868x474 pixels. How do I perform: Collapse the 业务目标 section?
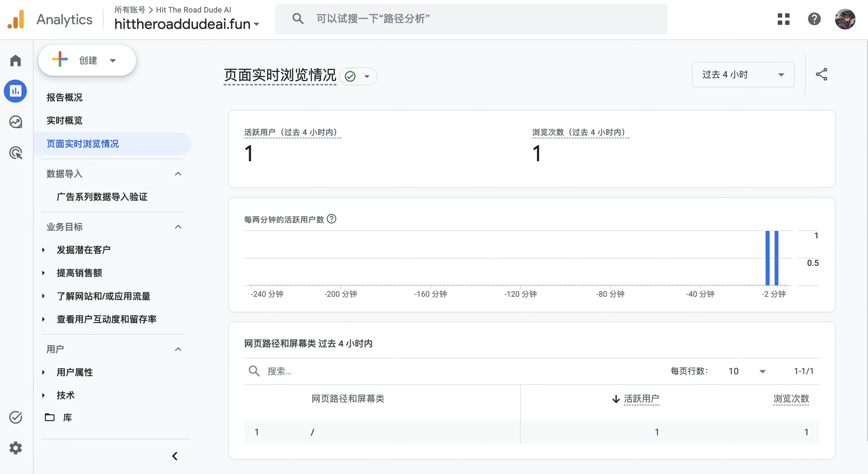click(178, 227)
